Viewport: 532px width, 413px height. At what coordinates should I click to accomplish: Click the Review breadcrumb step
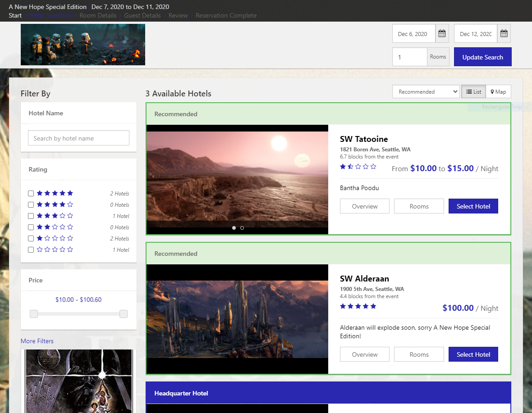coord(178,16)
